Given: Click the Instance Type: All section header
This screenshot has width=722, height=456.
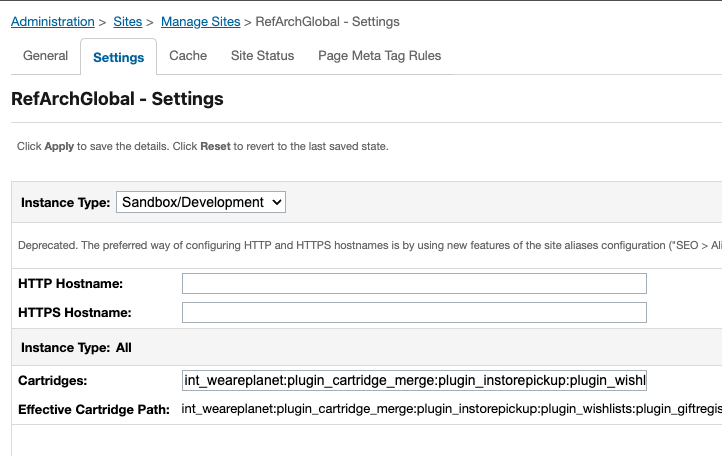Looking at the screenshot, I should (x=75, y=348).
